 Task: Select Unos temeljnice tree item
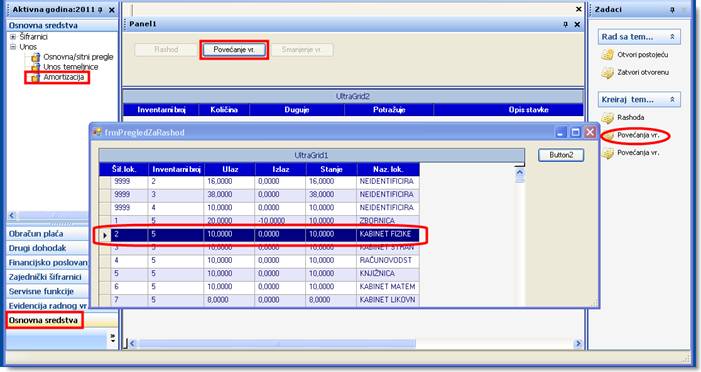(x=71, y=67)
